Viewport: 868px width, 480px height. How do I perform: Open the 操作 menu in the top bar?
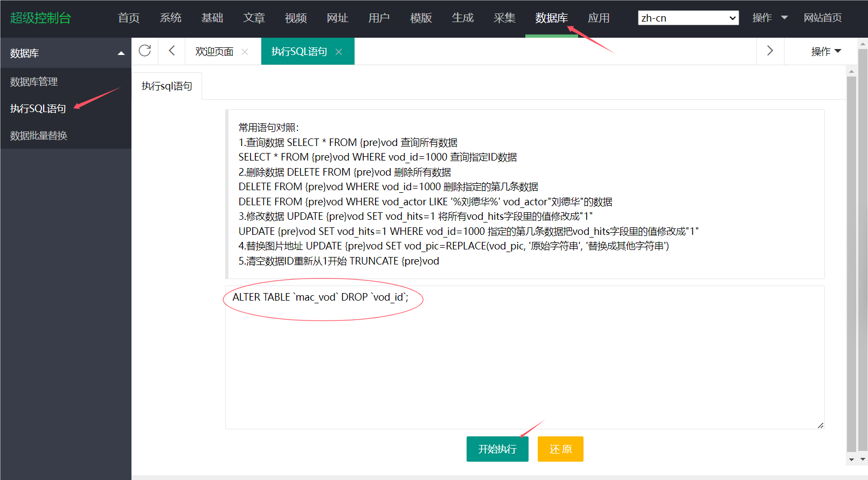pos(769,18)
